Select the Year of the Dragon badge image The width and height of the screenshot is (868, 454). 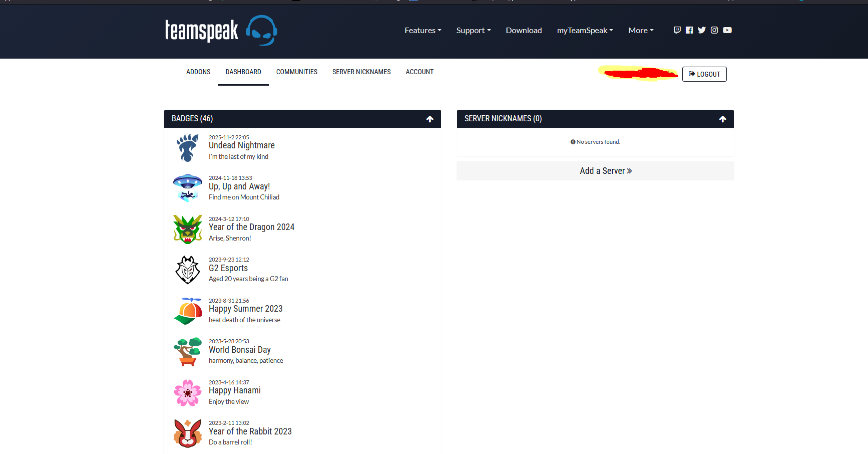[188, 229]
